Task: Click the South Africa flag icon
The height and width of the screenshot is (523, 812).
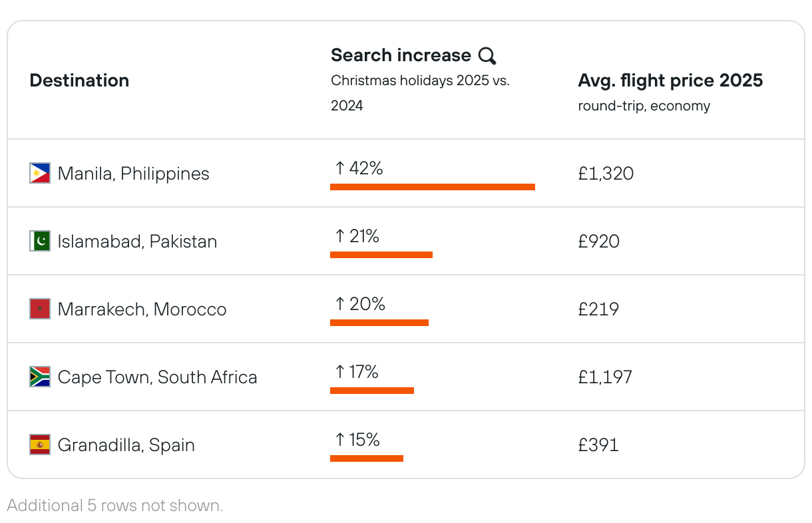Action: (40, 377)
